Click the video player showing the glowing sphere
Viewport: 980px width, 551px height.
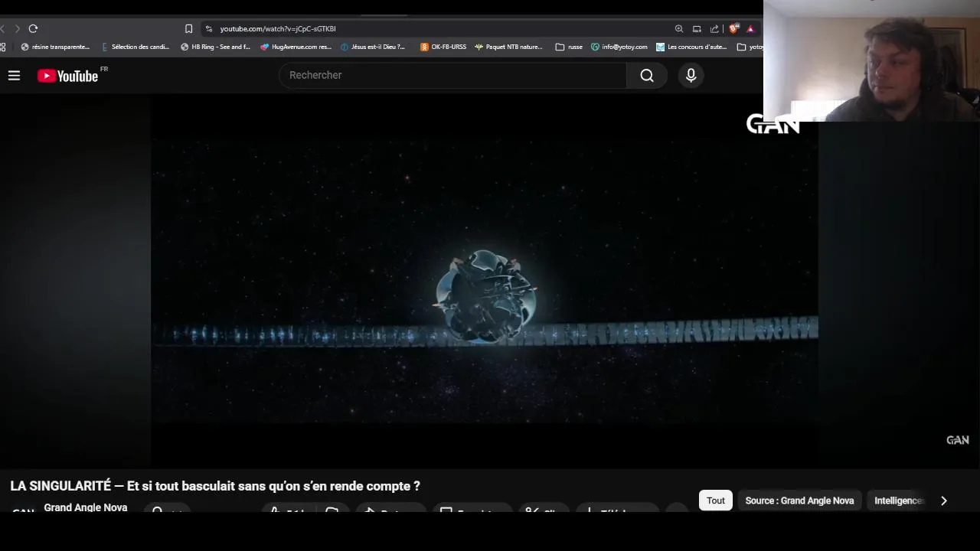[485, 279]
